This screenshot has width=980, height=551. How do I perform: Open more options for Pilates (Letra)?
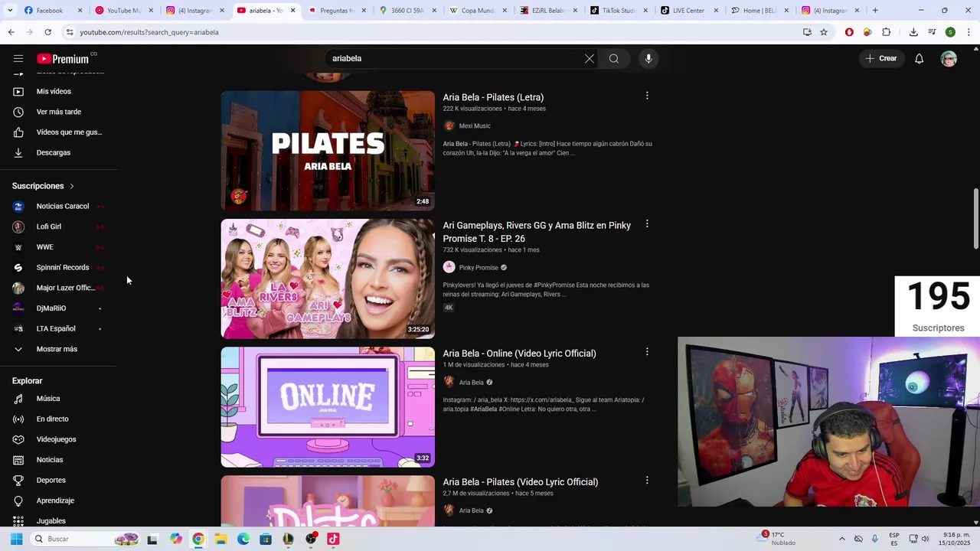pyautogui.click(x=647, y=96)
